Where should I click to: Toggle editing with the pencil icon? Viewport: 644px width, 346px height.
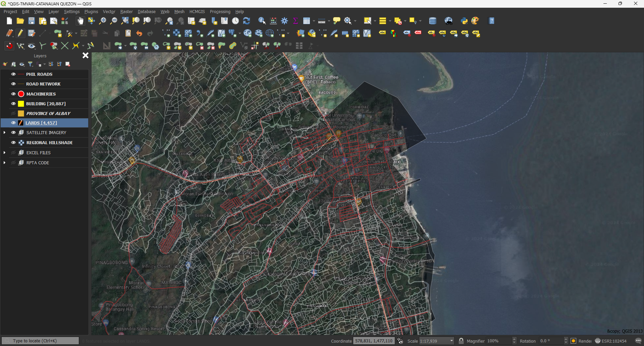[x=20, y=33]
